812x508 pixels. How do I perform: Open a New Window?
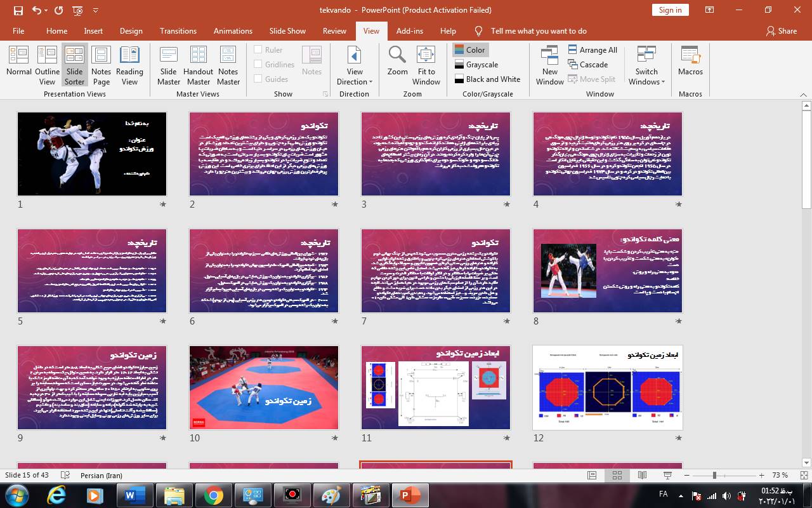tap(550, 63)
